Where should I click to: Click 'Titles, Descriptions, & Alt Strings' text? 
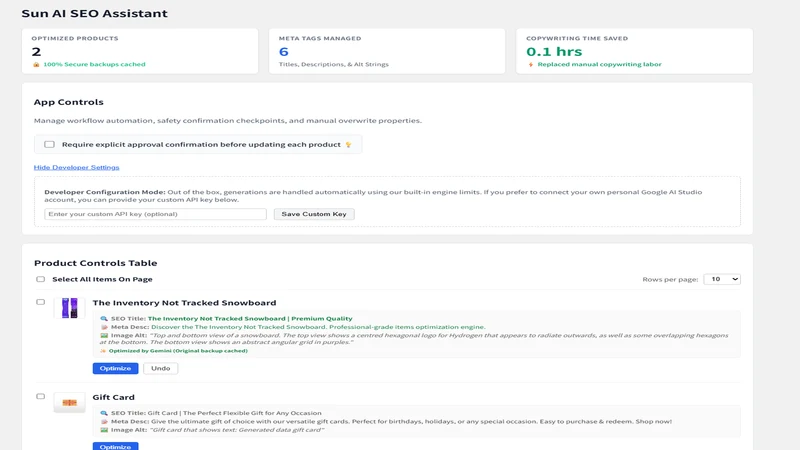coord(334,64)
